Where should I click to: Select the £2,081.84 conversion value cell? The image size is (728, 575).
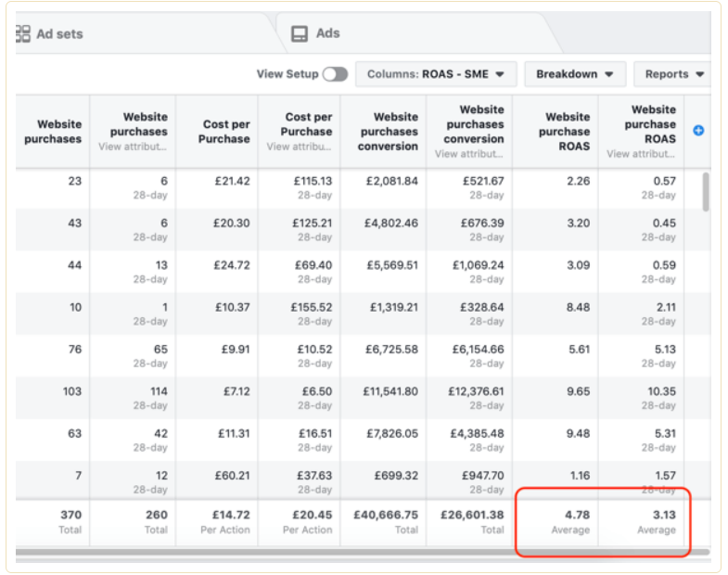click(392, 181)
